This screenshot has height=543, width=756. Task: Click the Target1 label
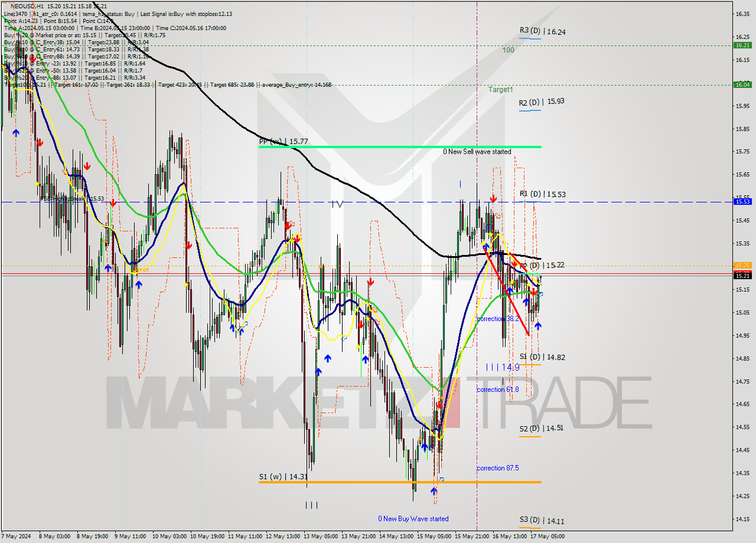coord(501,90)
